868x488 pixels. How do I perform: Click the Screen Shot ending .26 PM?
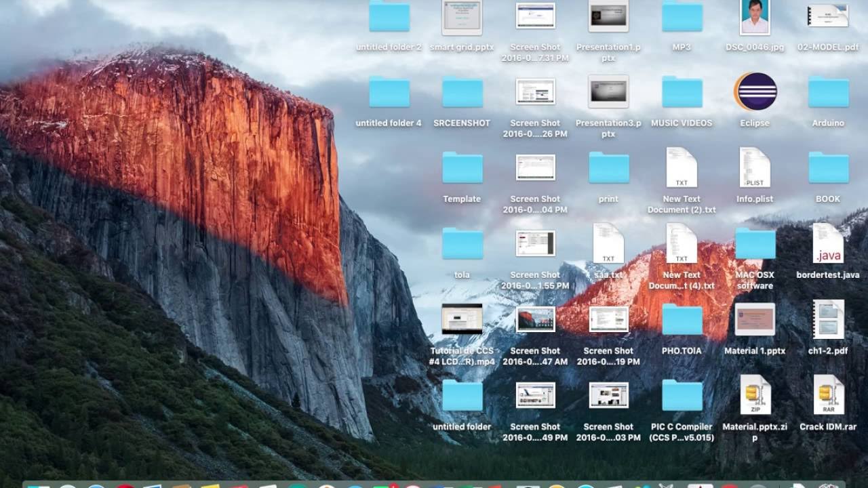click(x=536, y=91)
